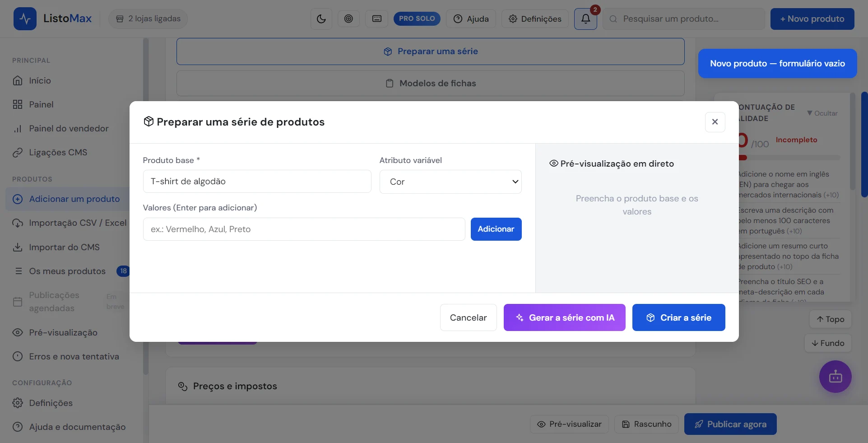Click the target focus icon in header
The height and width of the screenshot is (443, 868).
[348, 19]
